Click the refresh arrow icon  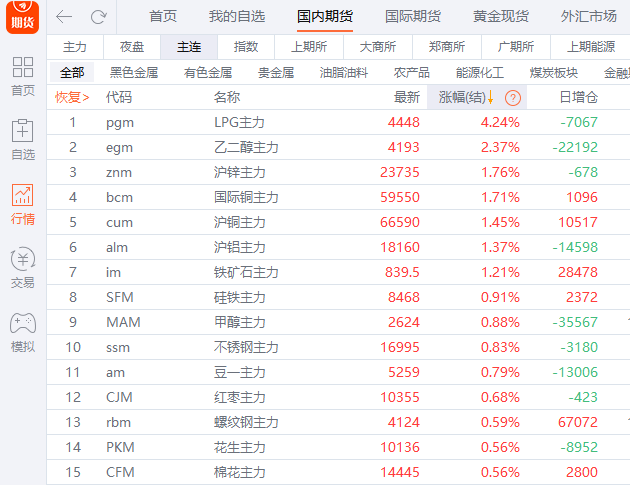pyautogui.click(x=98, y=16)
